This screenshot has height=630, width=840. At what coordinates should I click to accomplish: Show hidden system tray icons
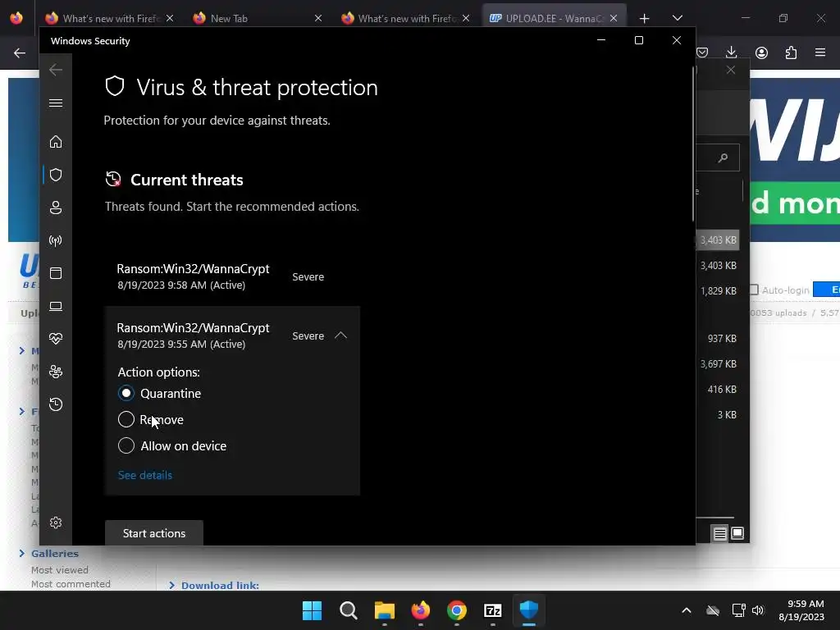[687, 610]
